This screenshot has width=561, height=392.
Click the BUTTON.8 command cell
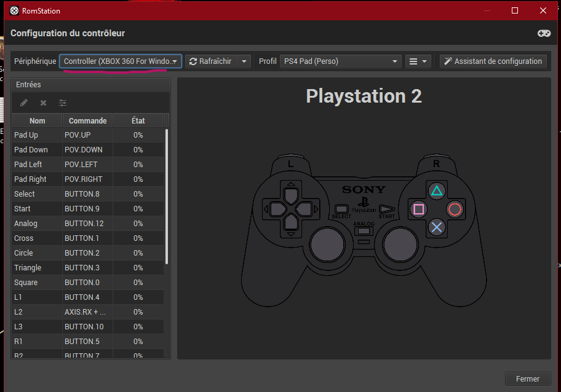(x=87, y=194)
